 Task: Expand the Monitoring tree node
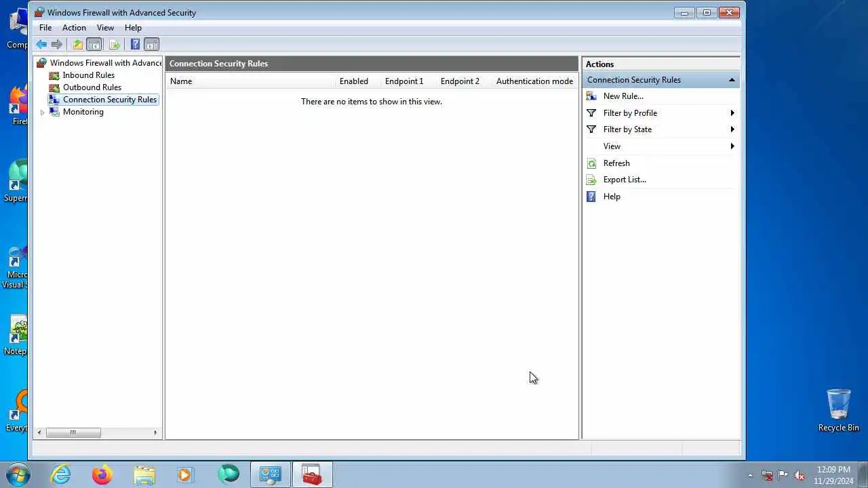point(42,113)
